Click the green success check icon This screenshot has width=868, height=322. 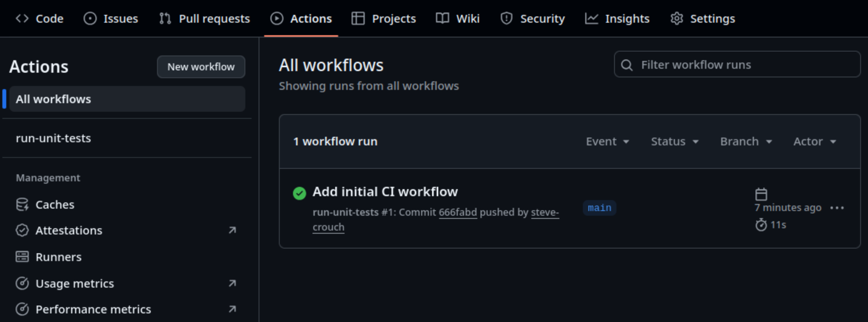[300, 193]
